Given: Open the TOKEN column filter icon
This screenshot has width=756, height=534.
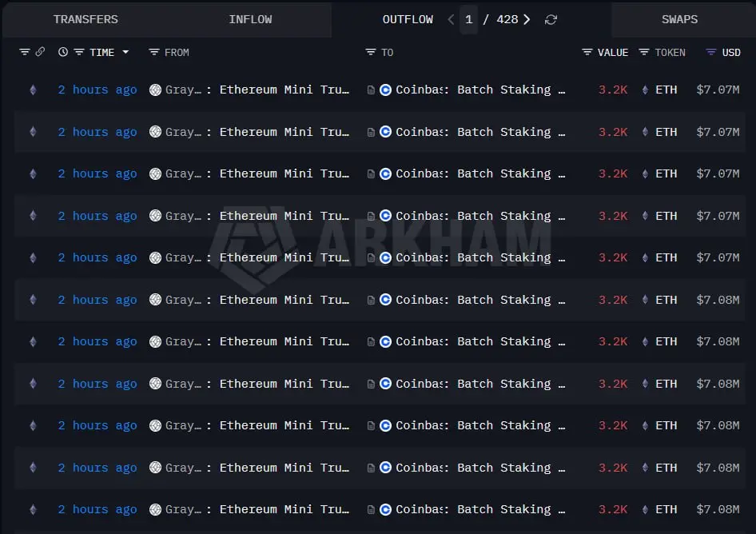Looking at the screenshot, I should coord(643,52).
